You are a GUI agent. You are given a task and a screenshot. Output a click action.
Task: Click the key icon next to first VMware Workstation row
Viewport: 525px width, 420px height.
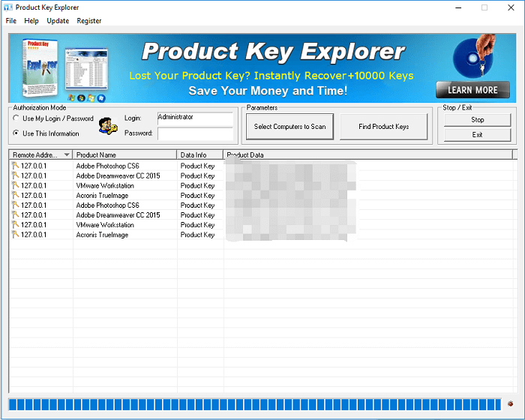(x=15, y=185)
